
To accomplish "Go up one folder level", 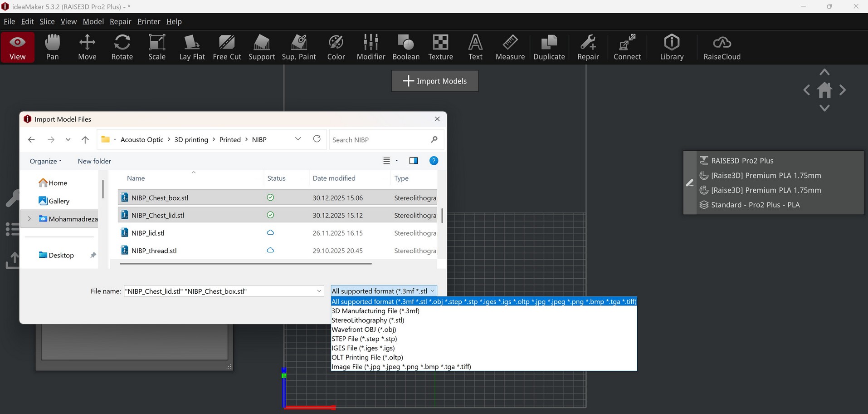I will click(x=85, y=140).
